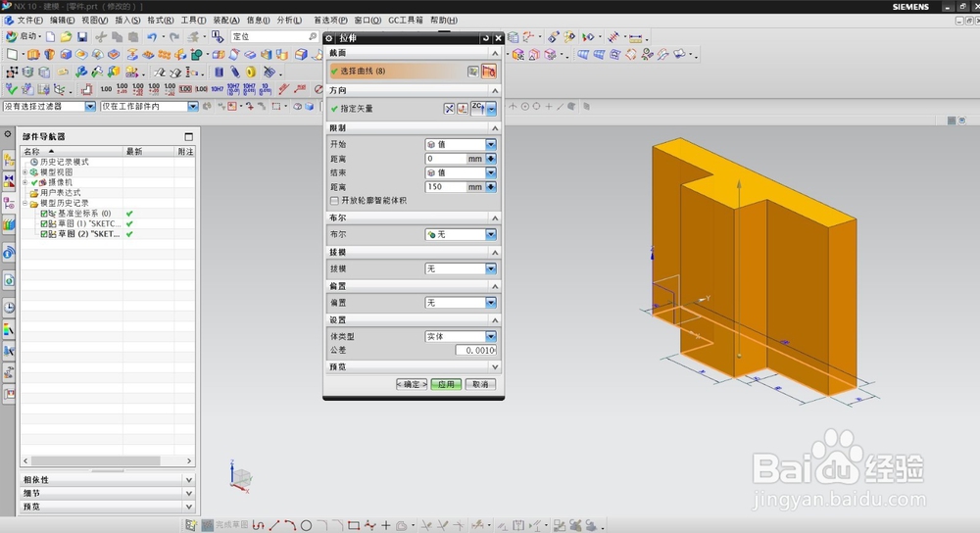Open the 编辑(E) menu
The width and height of the screenshot is (980, 533).
click(63, 20)
